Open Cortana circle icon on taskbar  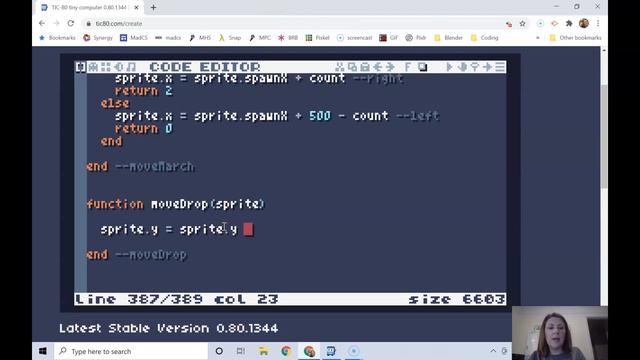[219, 351]
